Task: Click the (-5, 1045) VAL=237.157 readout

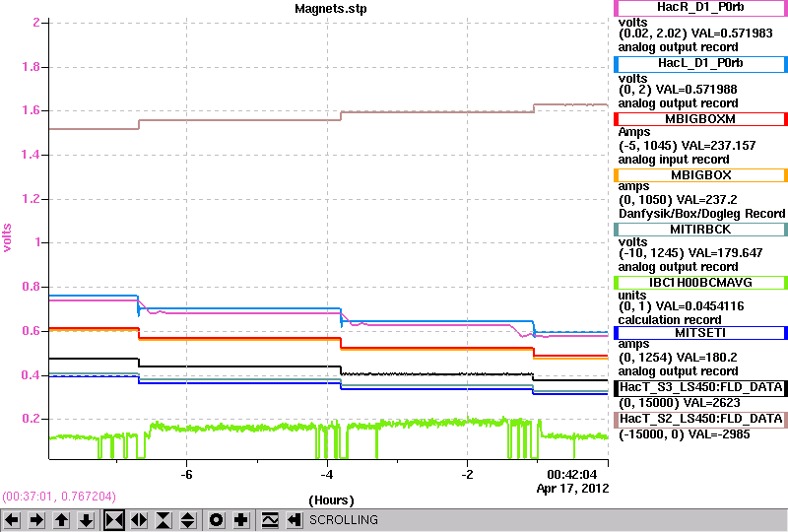Action: 687,146
